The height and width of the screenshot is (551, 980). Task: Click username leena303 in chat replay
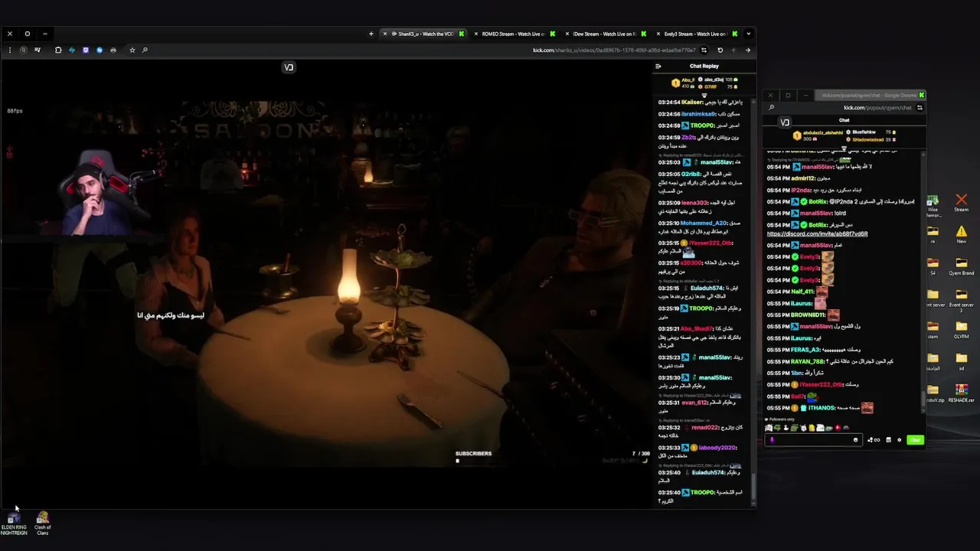click(x=696, y=203)
